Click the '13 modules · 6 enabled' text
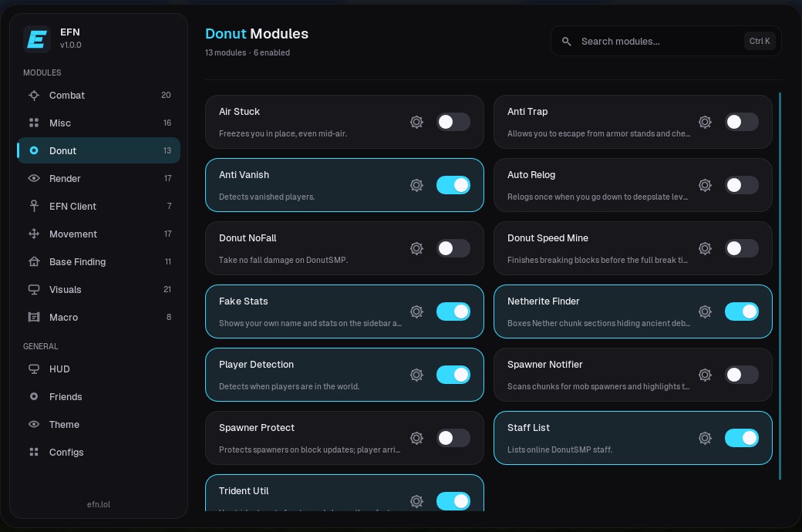 point(248,52)
